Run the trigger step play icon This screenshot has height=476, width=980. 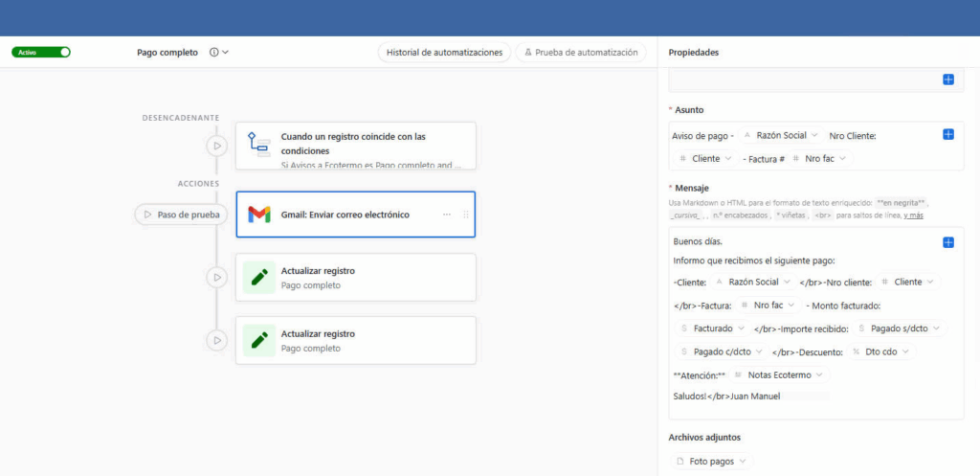point(217,146)
